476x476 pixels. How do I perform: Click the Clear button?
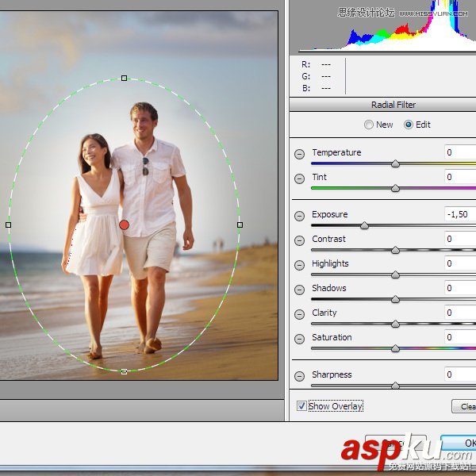[x=466, y=406]
